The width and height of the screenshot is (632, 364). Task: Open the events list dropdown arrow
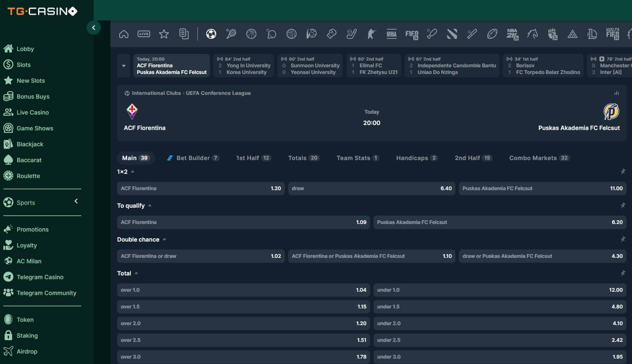pos(124,66)
